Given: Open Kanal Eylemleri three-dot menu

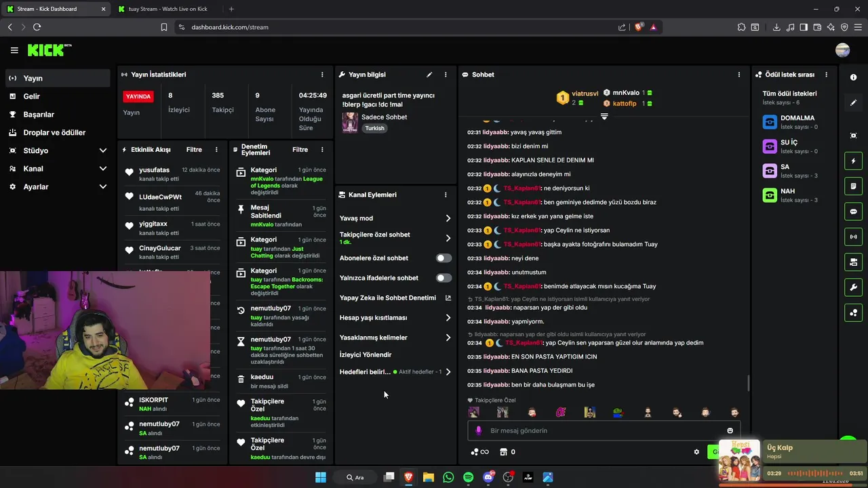Looking at the screenshot, I should tap(446, 195).
